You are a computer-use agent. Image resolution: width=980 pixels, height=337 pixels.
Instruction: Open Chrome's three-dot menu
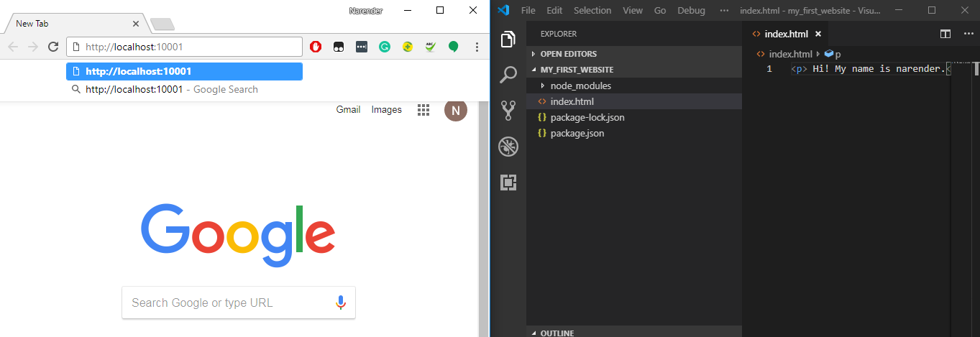pyautogui.click(x=476, y=47)
